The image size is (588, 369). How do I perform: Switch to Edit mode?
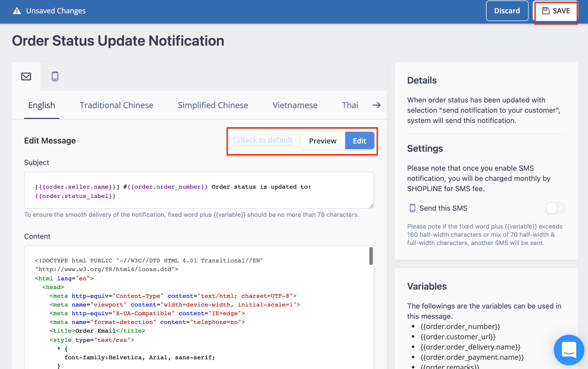(360, 141)
